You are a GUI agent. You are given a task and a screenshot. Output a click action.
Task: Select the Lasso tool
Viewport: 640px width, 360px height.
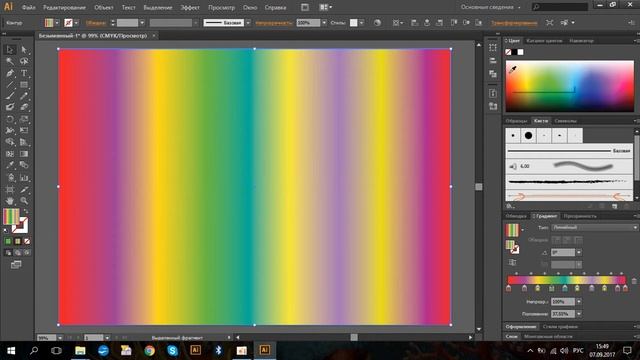click(24, 61)
